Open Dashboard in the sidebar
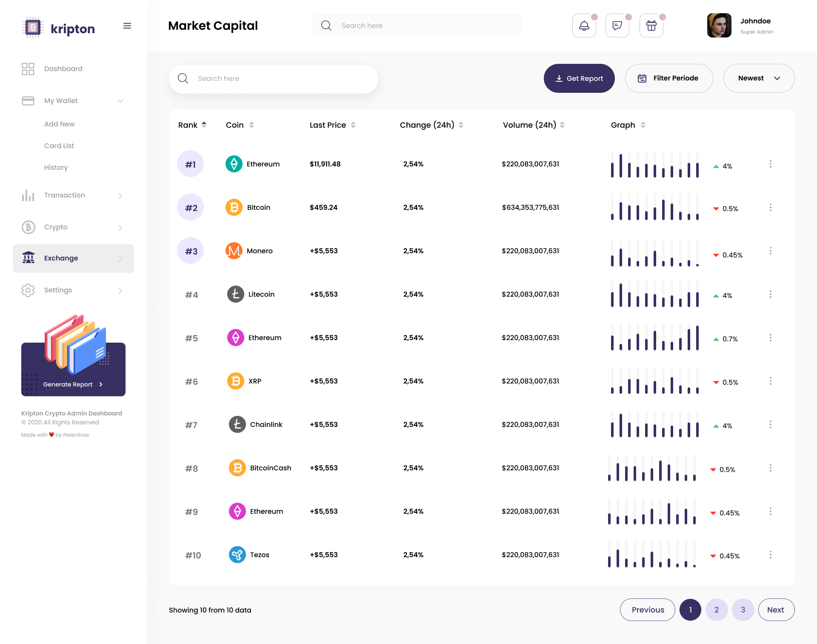The height and width of the screenshot is (644, 817). (x=63, y=69)
